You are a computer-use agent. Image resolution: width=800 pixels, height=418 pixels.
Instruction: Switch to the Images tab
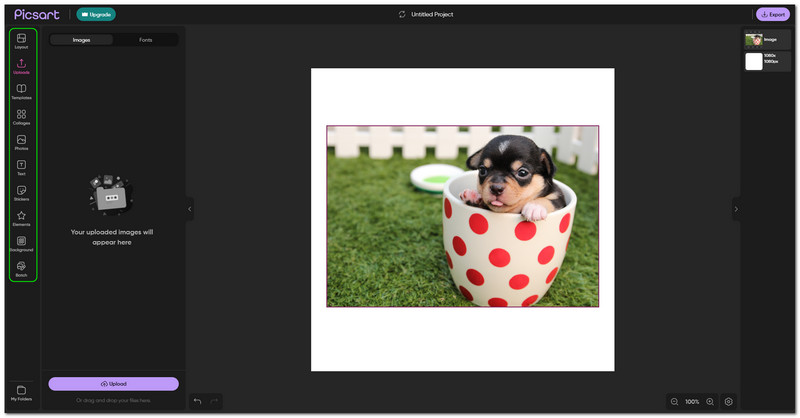[81, 40]
